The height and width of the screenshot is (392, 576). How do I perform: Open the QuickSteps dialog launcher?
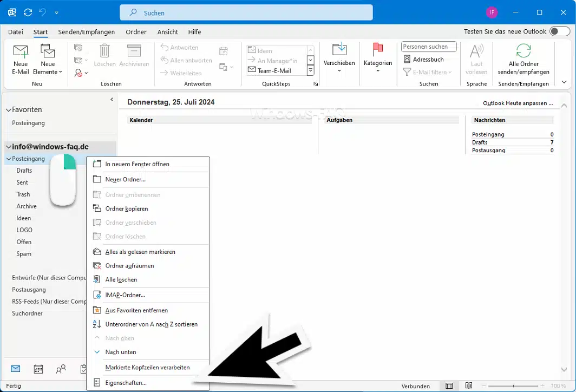point(316,84)
